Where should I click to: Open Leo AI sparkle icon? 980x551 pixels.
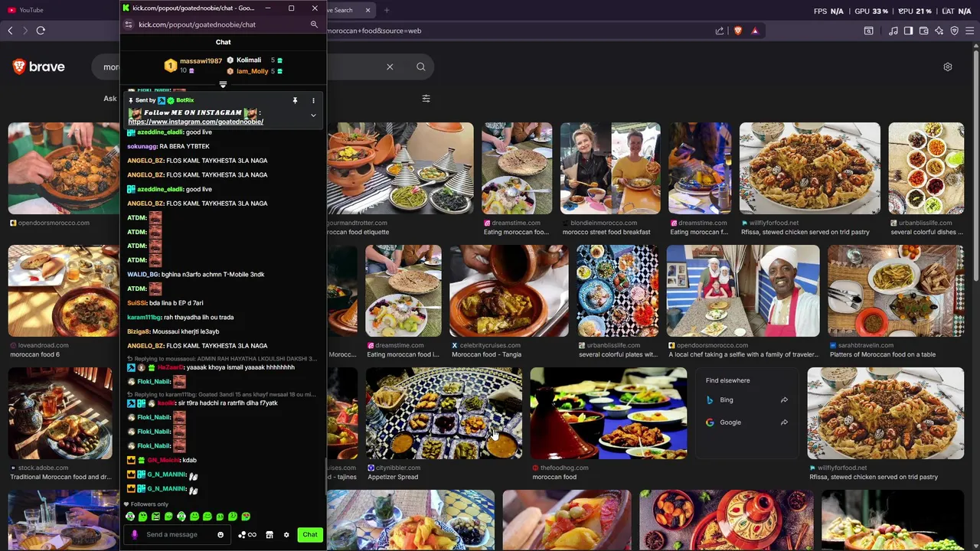(x=939, y=31)
